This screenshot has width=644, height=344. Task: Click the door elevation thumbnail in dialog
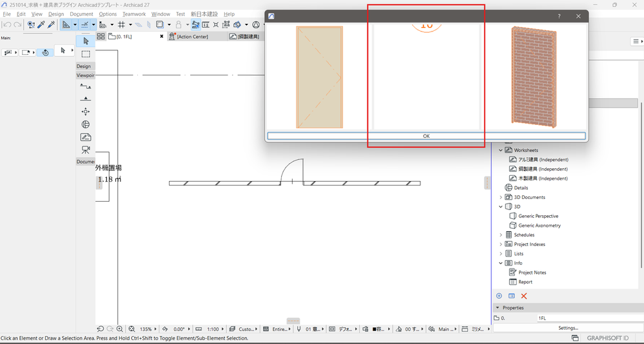319,77
